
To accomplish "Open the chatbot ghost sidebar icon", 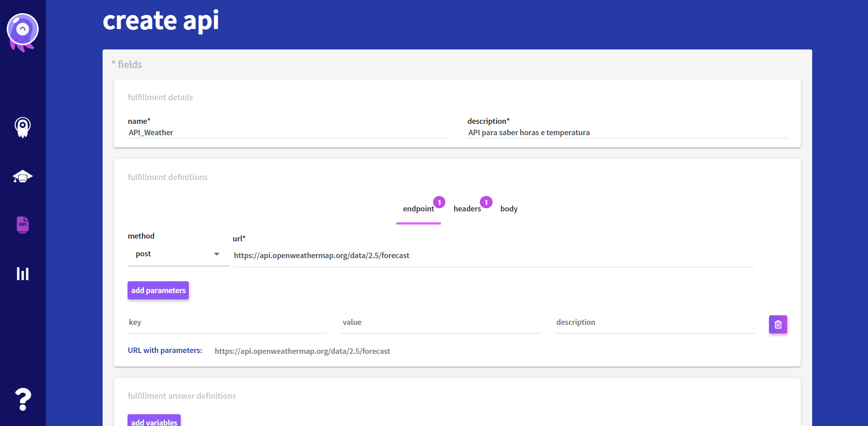I will (23, 127).
